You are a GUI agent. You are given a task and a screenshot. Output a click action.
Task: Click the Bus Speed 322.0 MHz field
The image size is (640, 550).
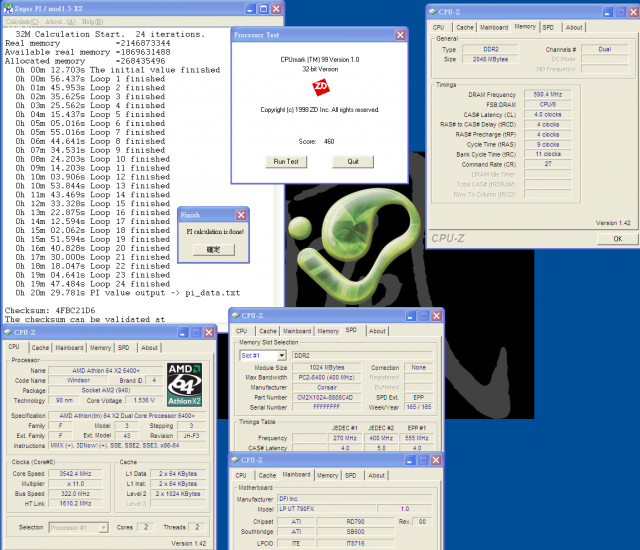75,494
